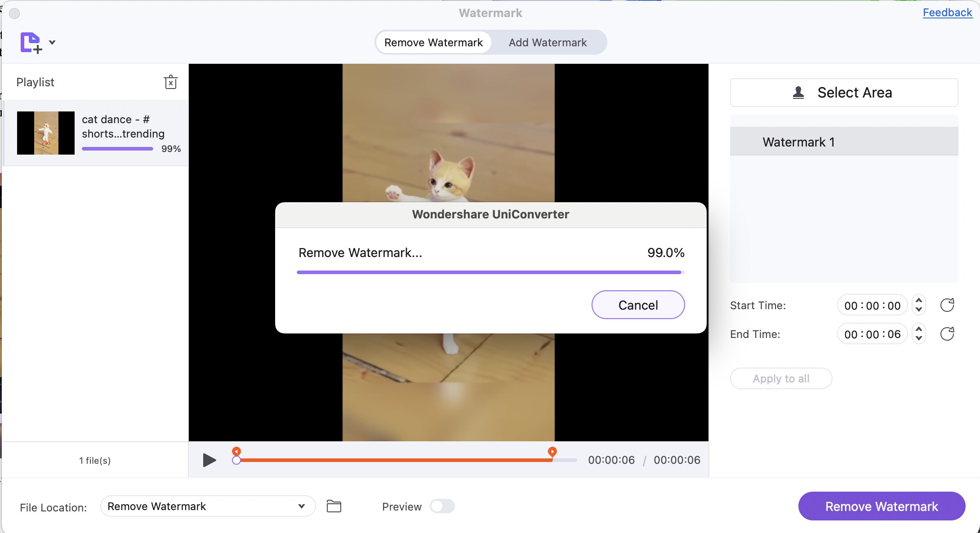Click the Select Area button
980x533 pixels.
pyautogui.click(x=844, y=93)
